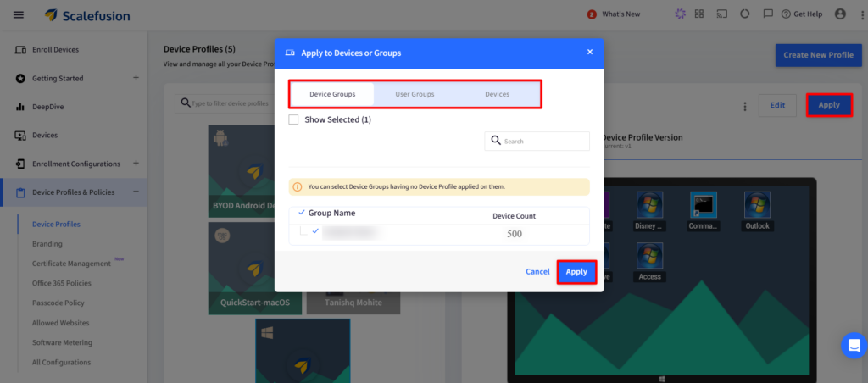Screen dimensions: 868x383
Task: Toggle the checkmark on the 500-device group row
Action: click(315, 230)
